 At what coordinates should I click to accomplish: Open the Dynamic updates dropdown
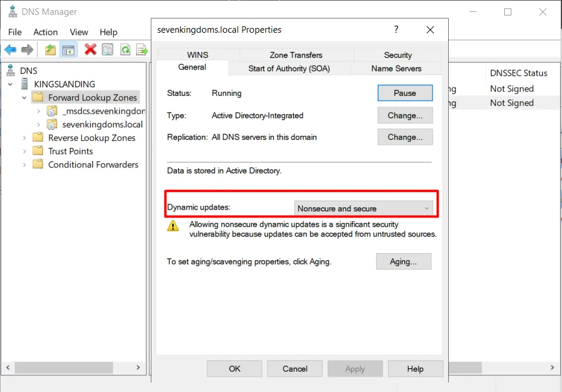[364, 209]
